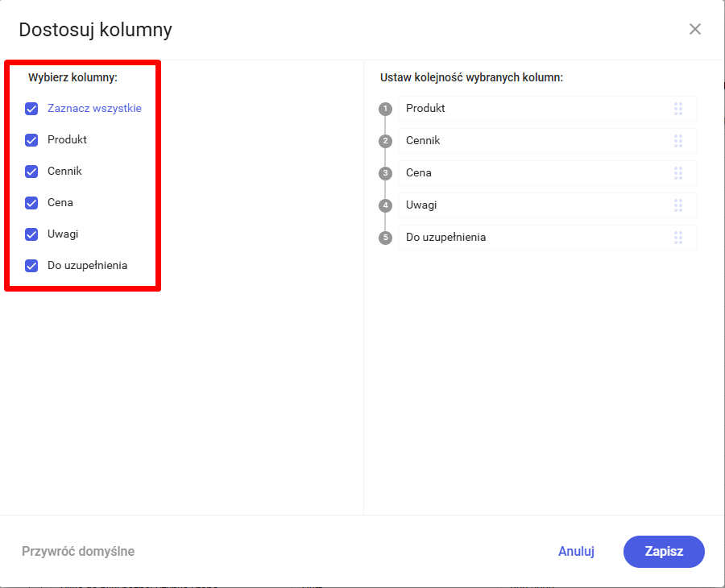
Task: Click the number 5 order badge
Action: (x=386, y=238)
